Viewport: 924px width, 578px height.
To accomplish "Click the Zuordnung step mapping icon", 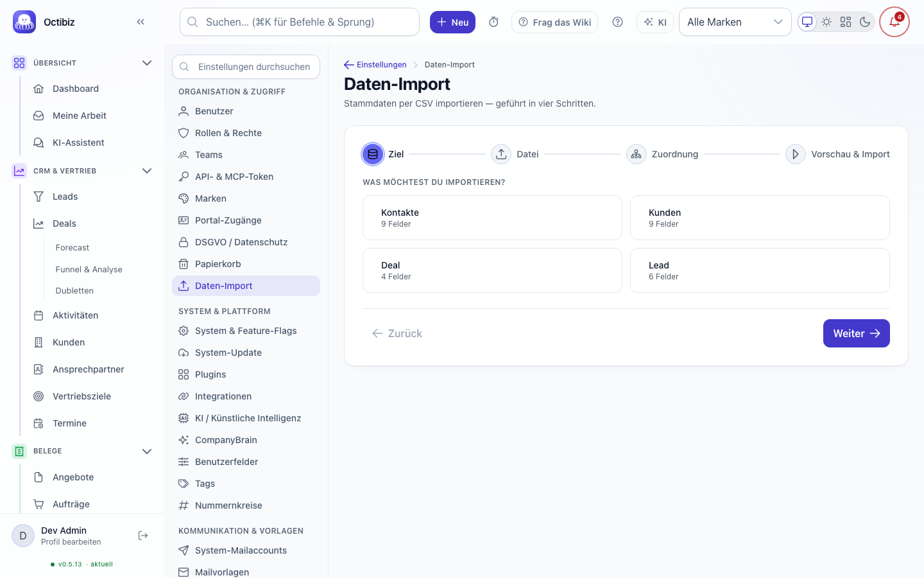I will [x=637, y=154].
